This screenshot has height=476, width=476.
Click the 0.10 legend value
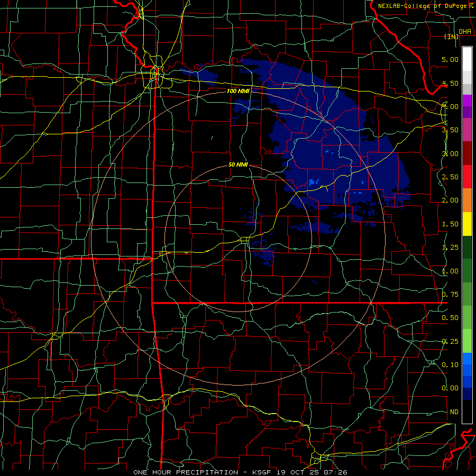point(450,365)
